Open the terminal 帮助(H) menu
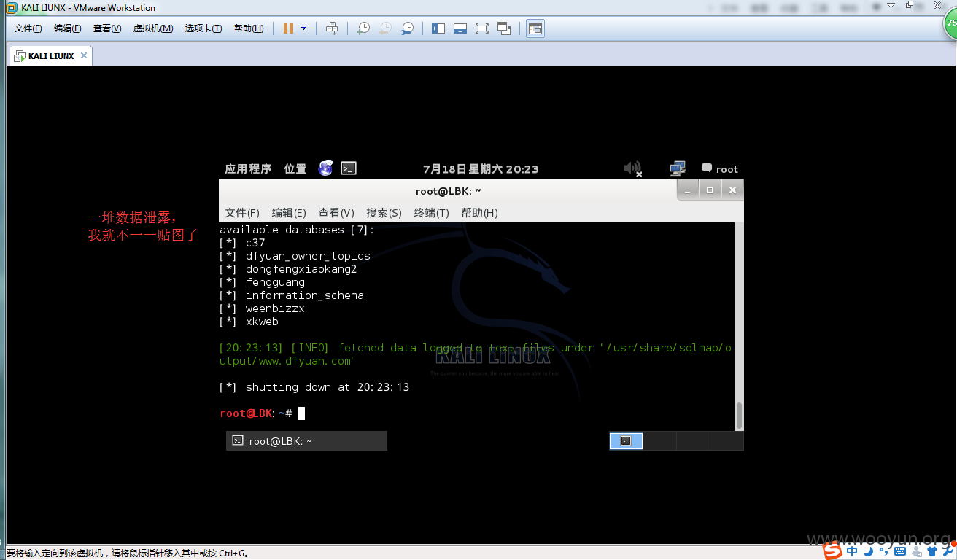 [479, 212]
